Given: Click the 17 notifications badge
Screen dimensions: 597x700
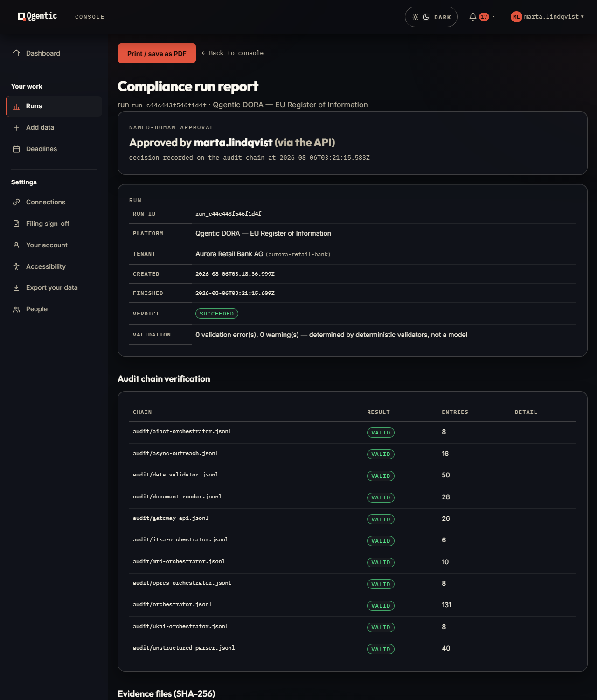Looking at the screenshot, I should pos(484,17).
